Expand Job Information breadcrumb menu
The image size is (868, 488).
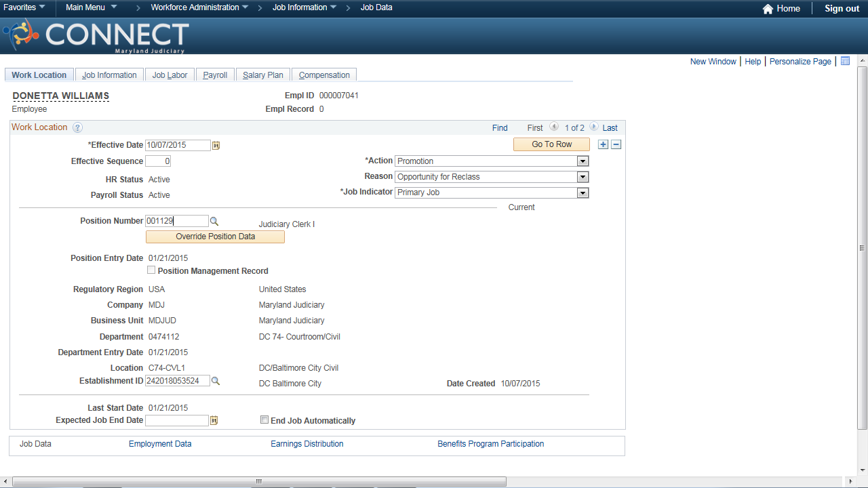pos(304,7)
